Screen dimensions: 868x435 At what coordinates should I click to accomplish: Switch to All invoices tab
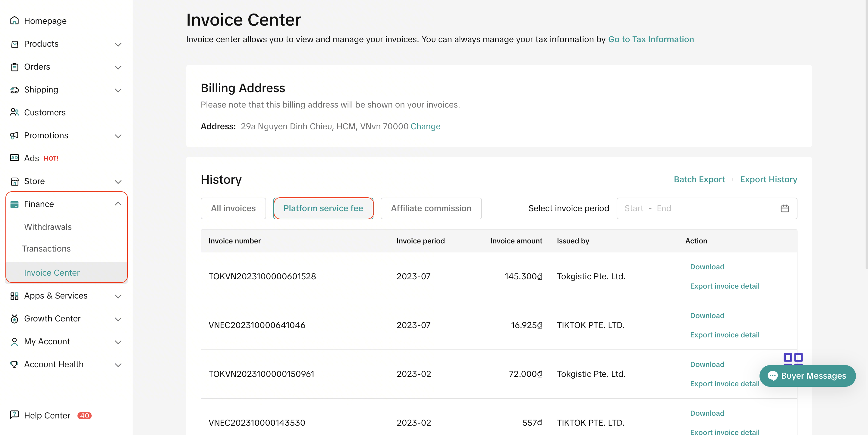233,208
